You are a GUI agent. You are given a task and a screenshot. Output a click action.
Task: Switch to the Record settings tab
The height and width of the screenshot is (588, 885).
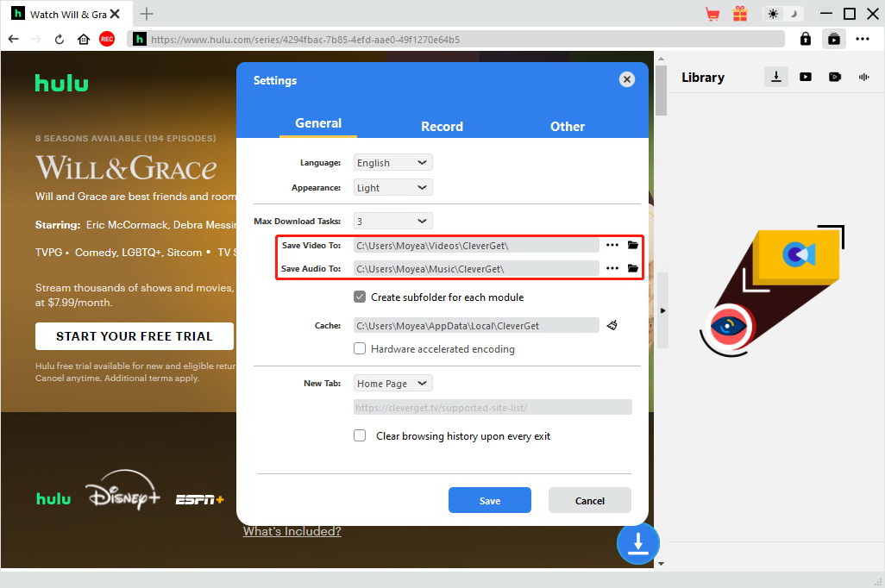[442, 125]
